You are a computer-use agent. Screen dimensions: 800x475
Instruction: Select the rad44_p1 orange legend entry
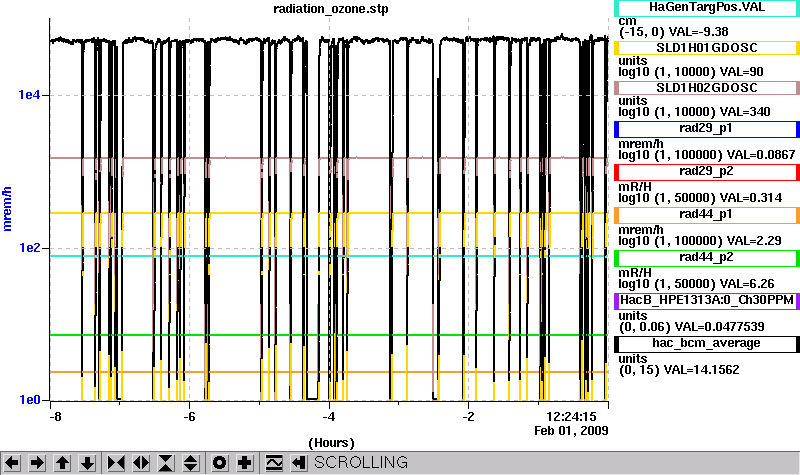707,215
